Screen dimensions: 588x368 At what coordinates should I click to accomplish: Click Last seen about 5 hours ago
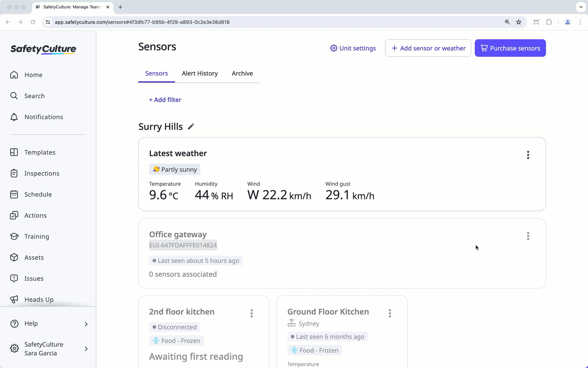point(196,261)
